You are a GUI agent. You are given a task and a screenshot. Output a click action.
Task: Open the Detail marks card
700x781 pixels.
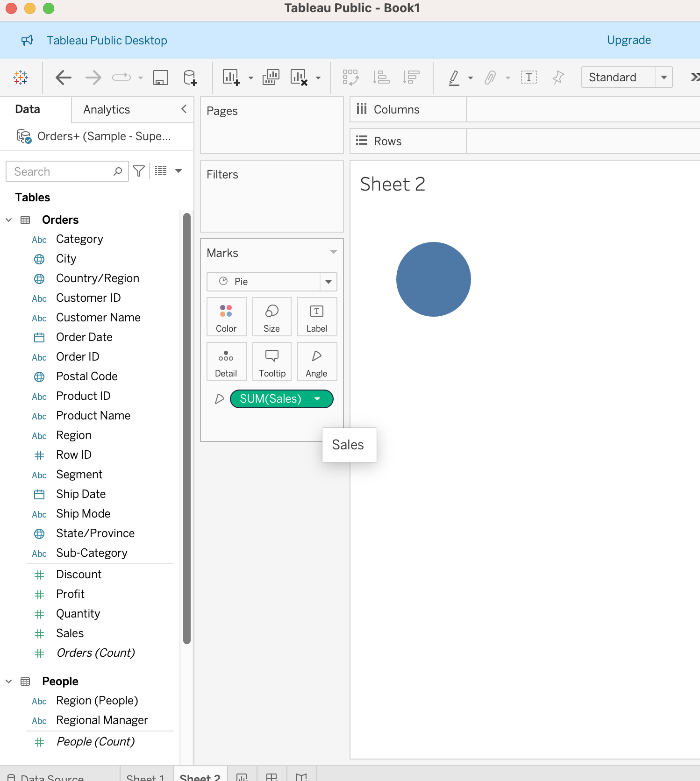click(226, 362)
